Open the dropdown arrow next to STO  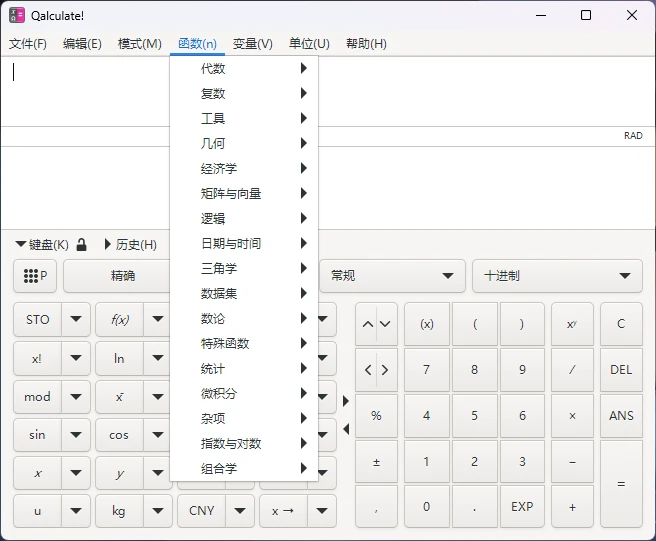(x=76, y=320)
